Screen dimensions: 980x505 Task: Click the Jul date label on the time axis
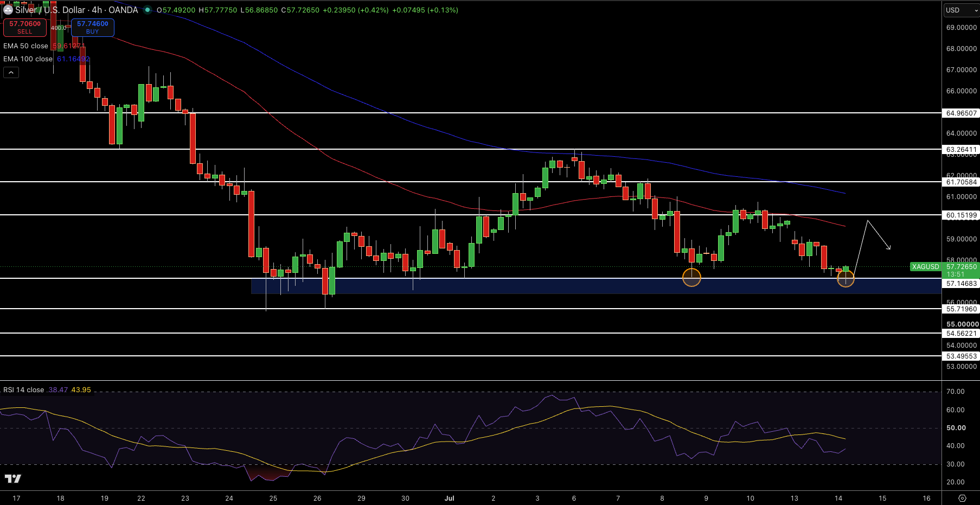449,498
